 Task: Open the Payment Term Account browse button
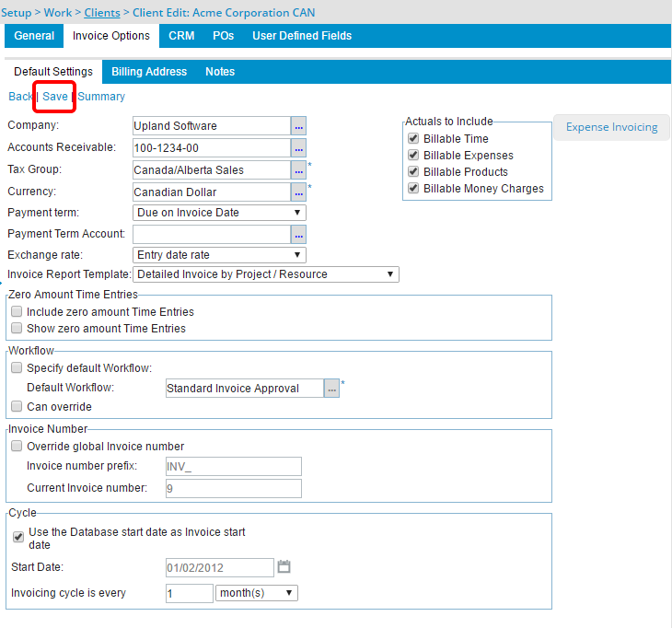tap(298, 234)
